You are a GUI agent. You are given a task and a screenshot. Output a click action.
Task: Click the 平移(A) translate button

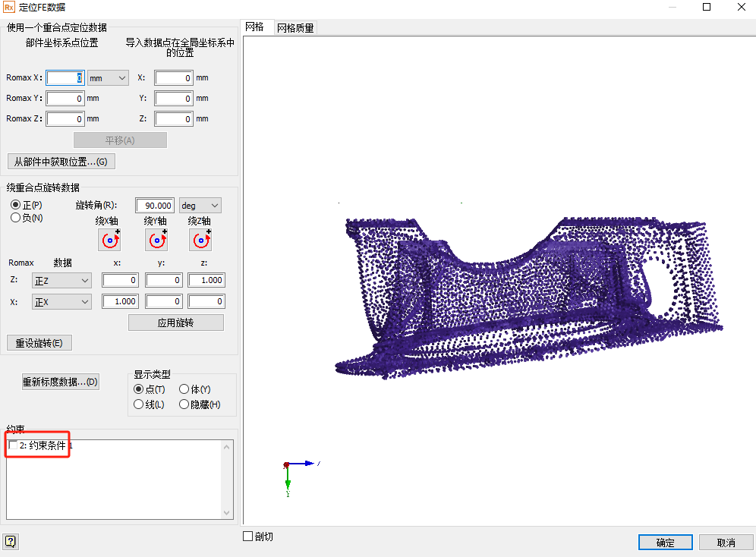pyautogui.click(x=120, y=140)
